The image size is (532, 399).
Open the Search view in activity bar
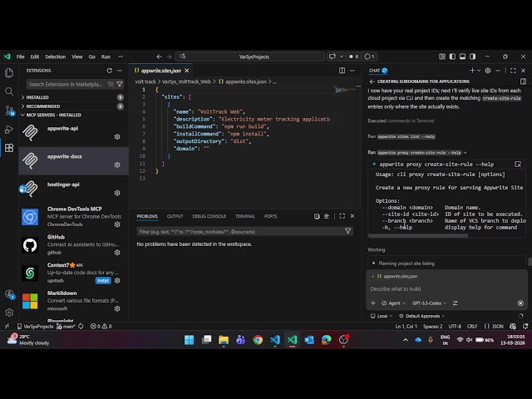click(9, 91)
